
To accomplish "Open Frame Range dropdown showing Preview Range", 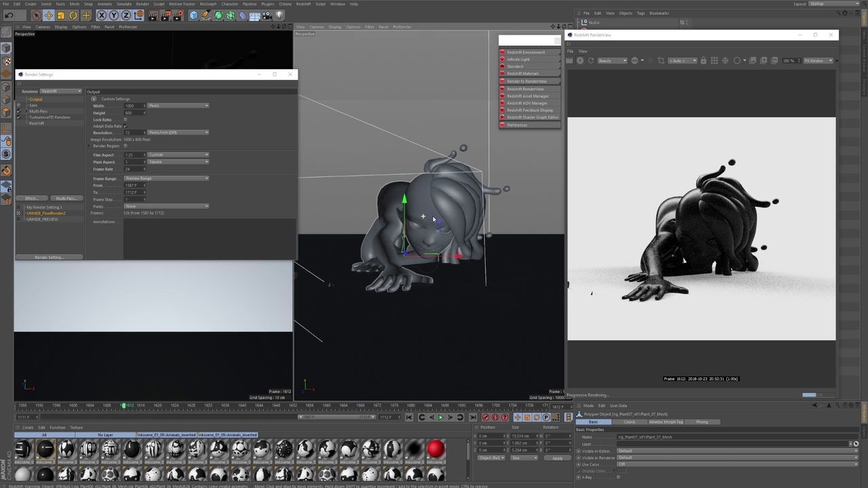I will point(166,178).
